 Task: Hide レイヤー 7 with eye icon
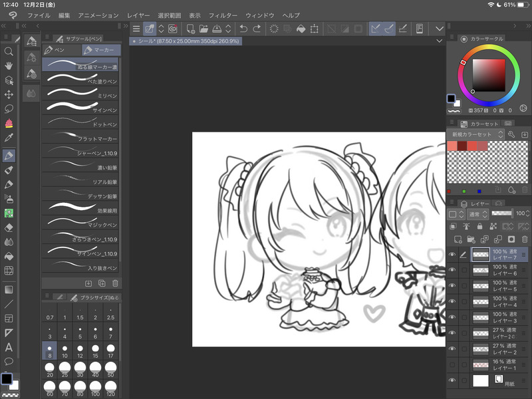[452, 255]
